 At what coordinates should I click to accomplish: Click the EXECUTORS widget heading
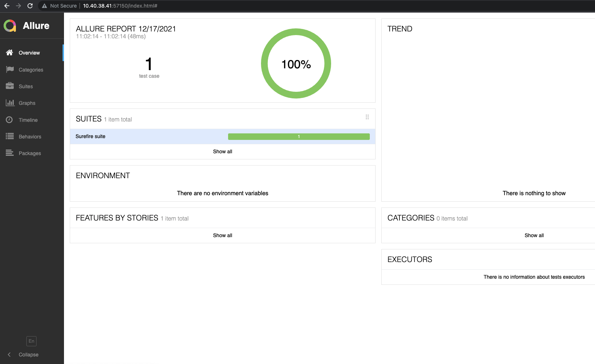(x=410, y=260)
